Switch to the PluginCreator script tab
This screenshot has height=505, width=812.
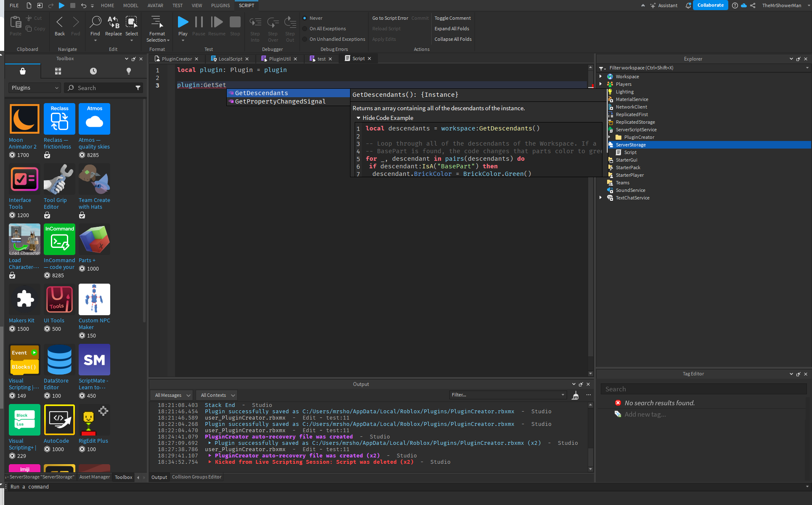click(x=177, y=59)
